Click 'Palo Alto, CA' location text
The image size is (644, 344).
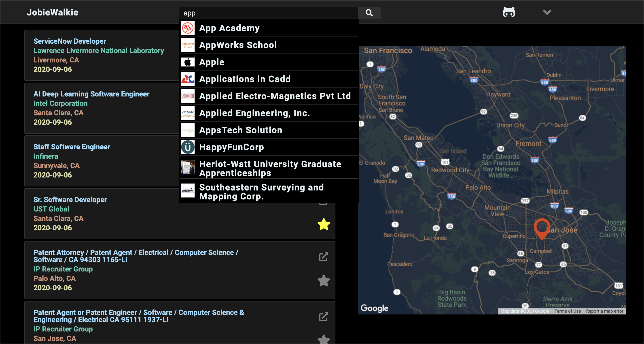pyautogui.click(x=55, y=278)
